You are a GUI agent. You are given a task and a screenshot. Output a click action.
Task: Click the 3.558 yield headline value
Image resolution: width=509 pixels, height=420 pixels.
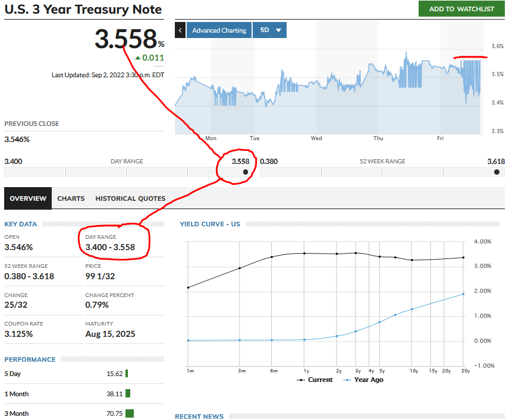click(126, 39)
